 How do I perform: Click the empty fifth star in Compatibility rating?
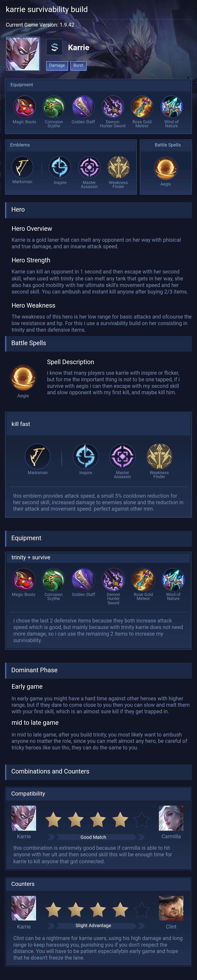(x=142, y=820)
